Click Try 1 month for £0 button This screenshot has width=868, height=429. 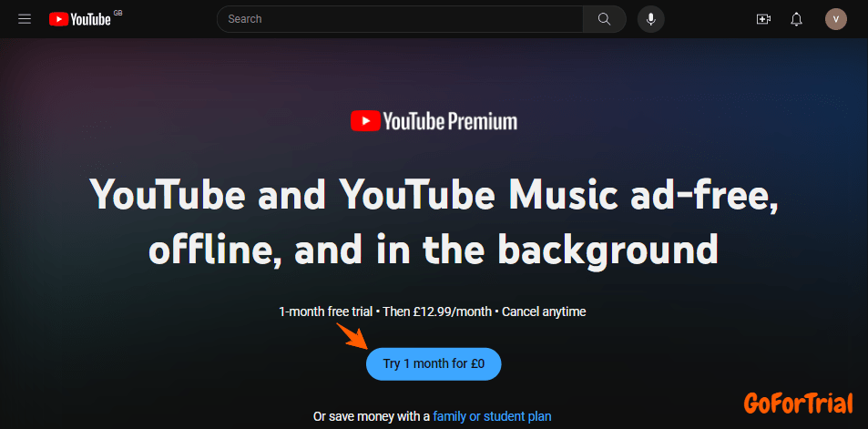pos(434,364)
